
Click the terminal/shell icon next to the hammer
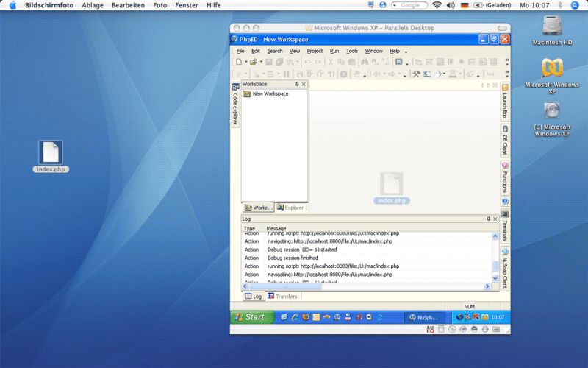coord(427,74)
